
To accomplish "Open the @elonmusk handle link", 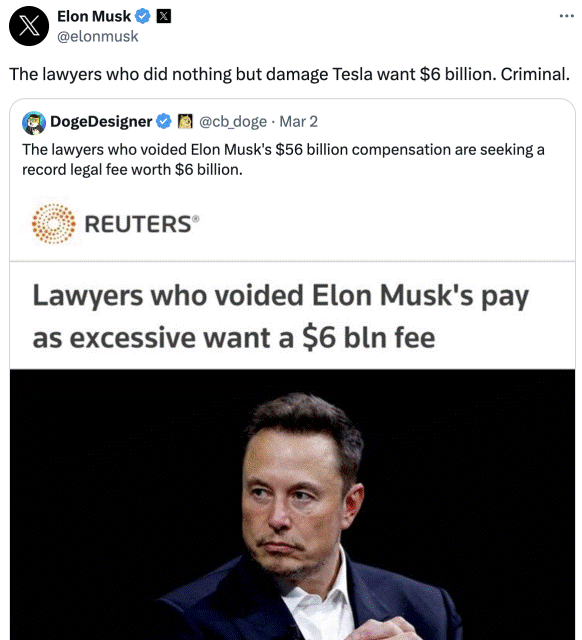I will (x=98, y=36).
